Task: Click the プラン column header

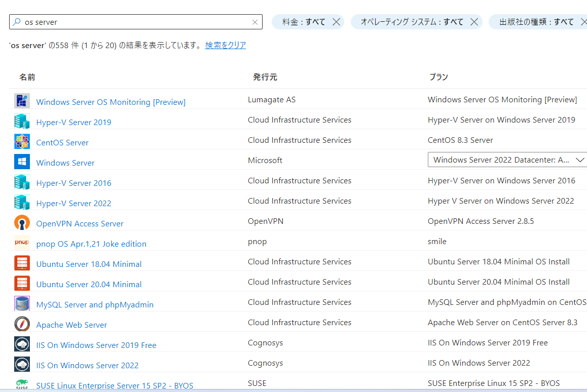Action: (x=438, y=77)
